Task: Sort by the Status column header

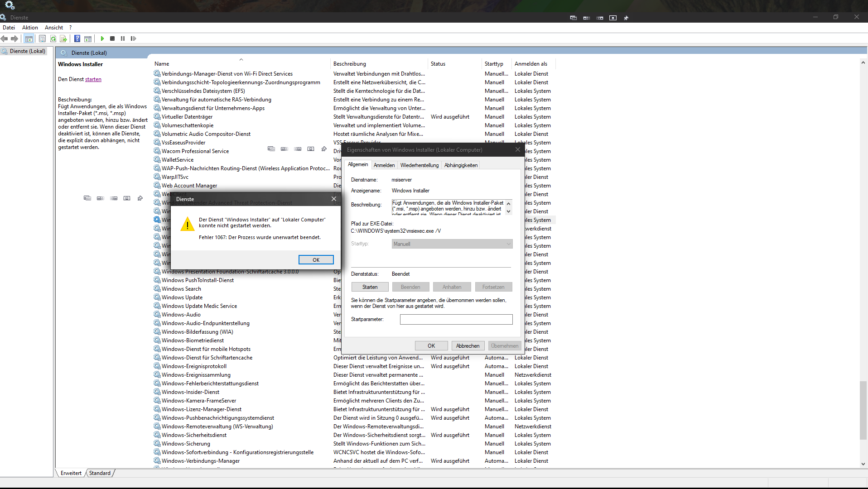Action: pos(455,63)
